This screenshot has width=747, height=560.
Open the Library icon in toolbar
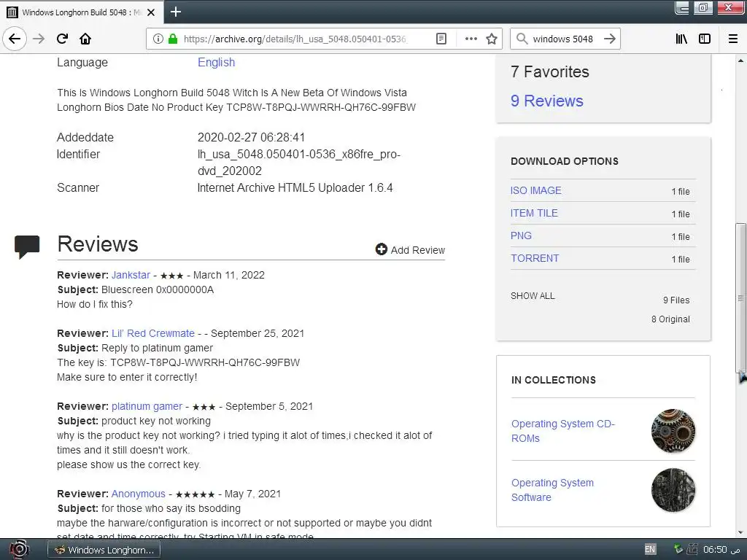coord(681,39)
